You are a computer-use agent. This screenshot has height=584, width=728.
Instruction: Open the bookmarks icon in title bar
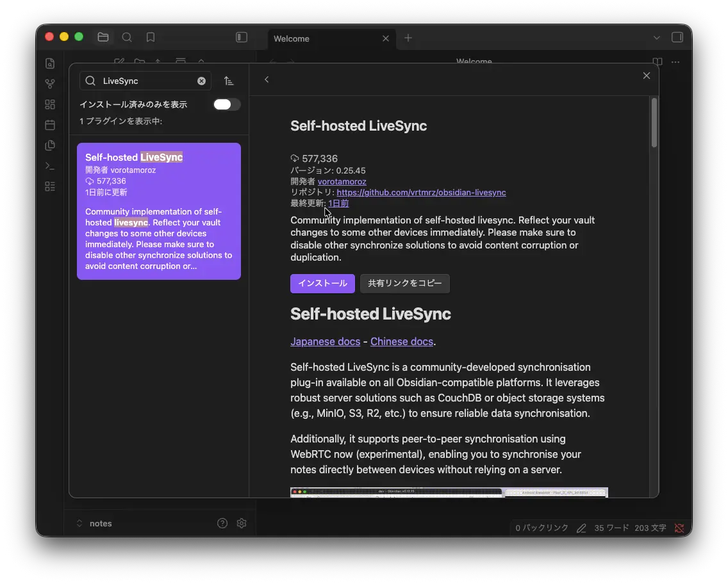(x=151, y=37)
